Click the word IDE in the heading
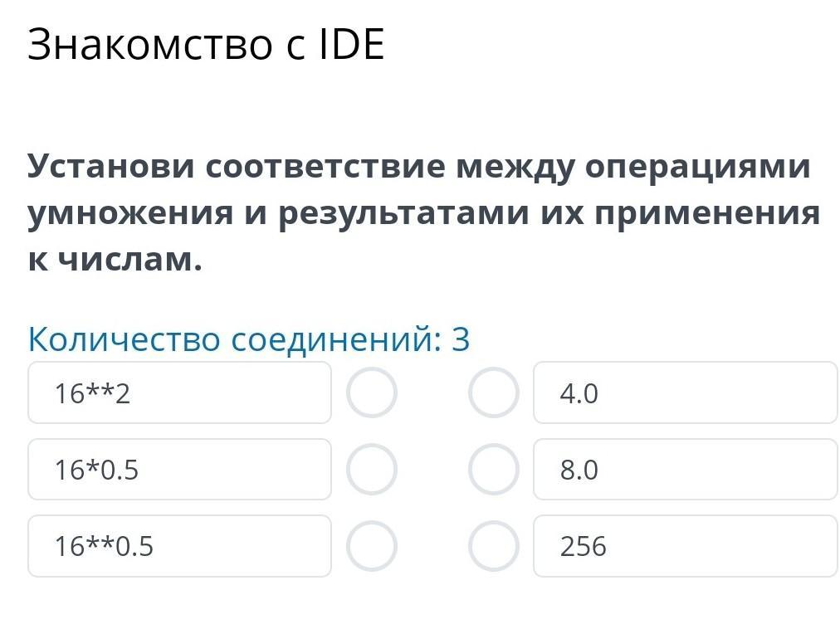The width and height of the screenshot is (840, 629). point(352,44)
